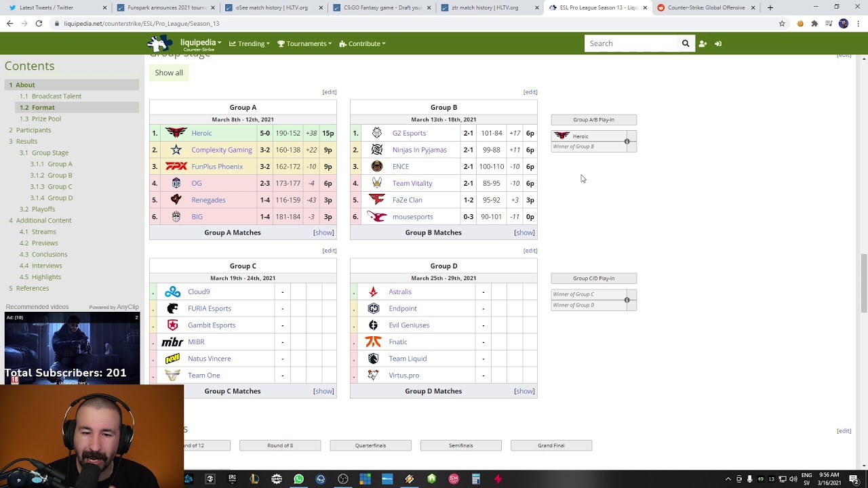Switch to the Funspark announces 2021 tab

pyautogui.click(x=165, y=7)
